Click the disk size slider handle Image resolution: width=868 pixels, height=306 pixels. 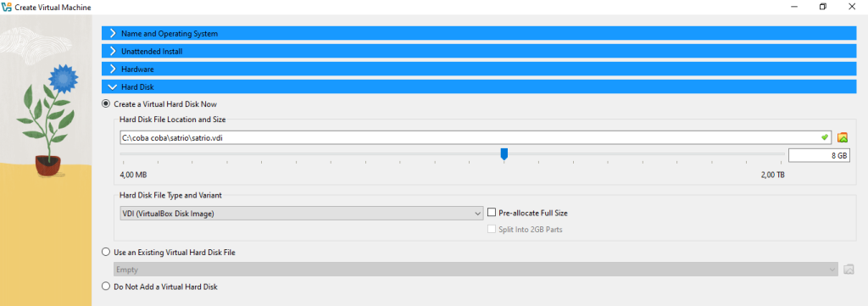(x=504, y=153)
